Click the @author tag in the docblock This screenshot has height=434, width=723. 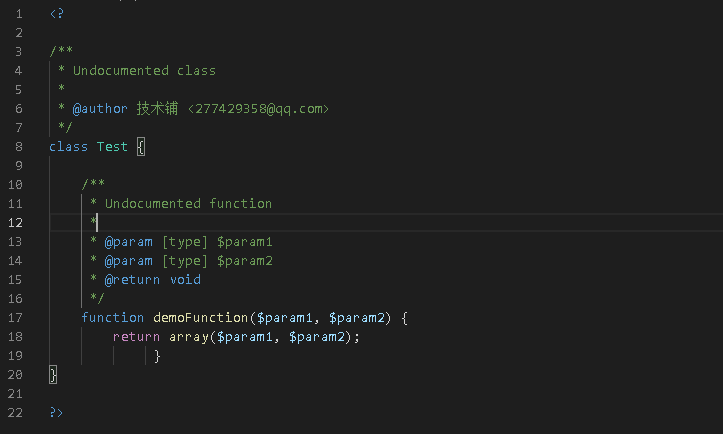click(100, 108)
